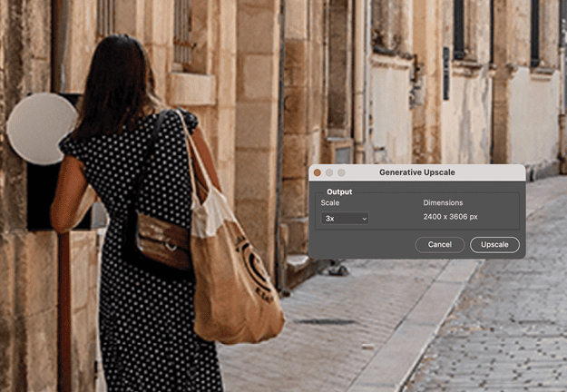Screen dimensions: 567x392
Task: Open the Scale dropdown showing 3x
Action: pyautogui.click(x=345, y=218)
